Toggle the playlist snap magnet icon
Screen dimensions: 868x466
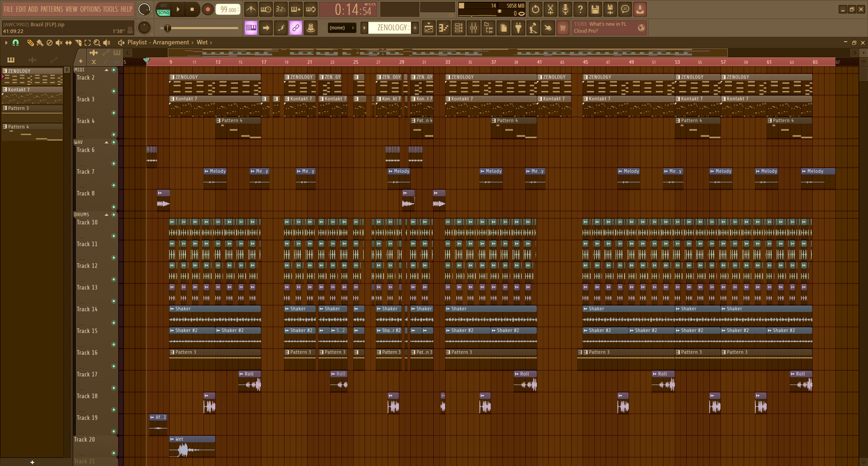[15, 43]
